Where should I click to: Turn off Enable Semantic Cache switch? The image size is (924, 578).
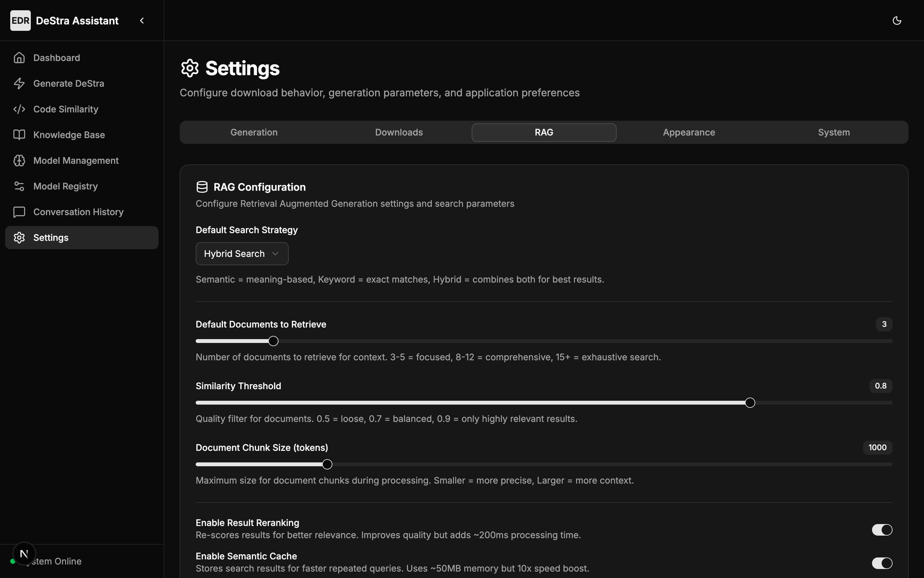(882, 563)
